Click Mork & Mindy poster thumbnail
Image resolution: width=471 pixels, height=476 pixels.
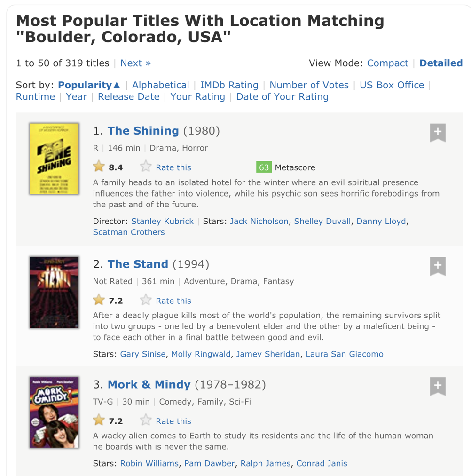[54, 412]
